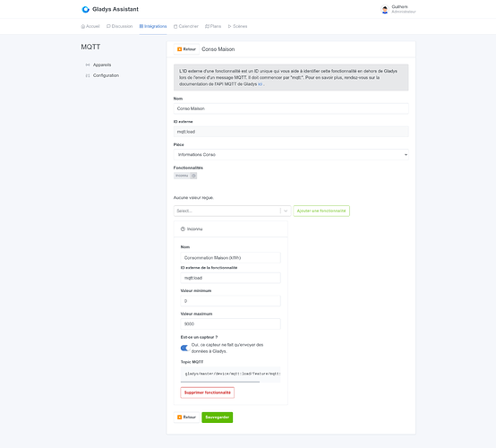Viewport: 496px width, 448px height.
Task: Expand the Pièce dropdown
Action: click(x=291, y=154)
